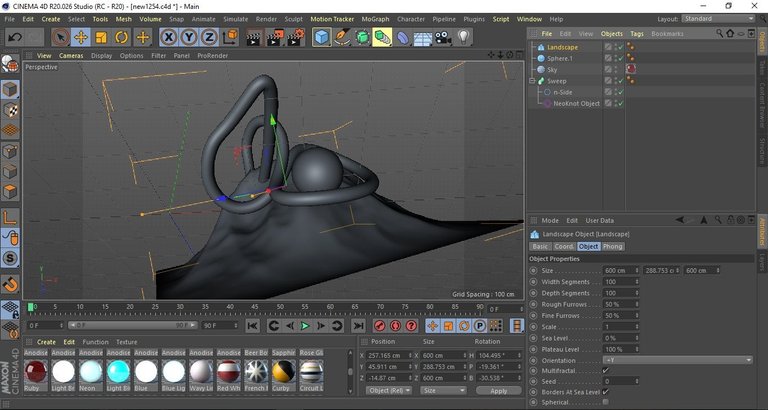Add a camera object

(x=443, y=38)
